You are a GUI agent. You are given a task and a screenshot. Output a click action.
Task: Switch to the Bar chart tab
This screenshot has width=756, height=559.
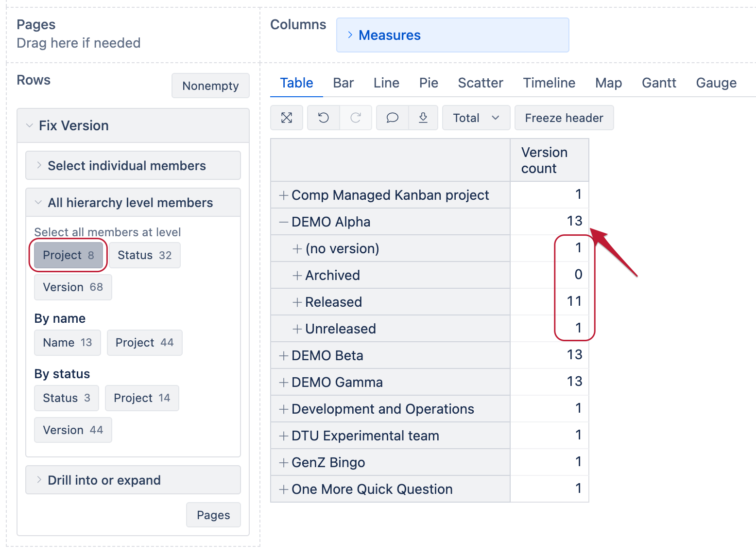click(x=343, y=83)
